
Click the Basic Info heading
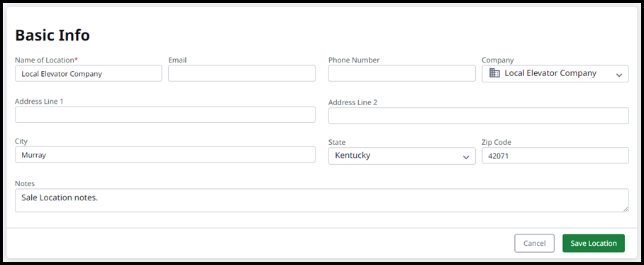(x=52, y=36)
